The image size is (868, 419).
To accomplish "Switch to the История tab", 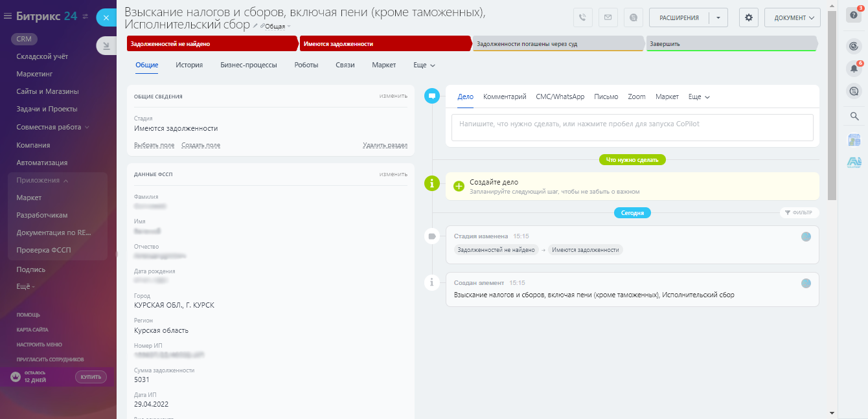I will point(189,65).
